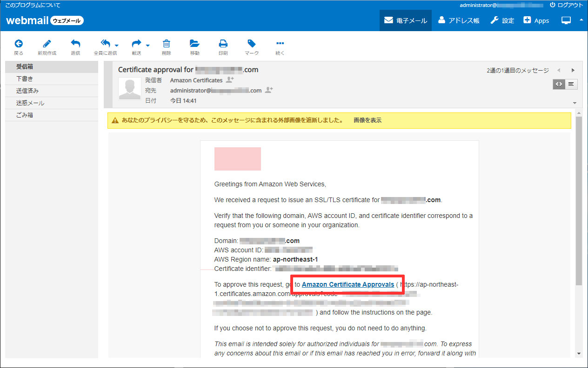The height and width of the screenshot is (368, 588).
Task: Print the email (印刷)
Action: pyautogui.click(x=223, y=47)
